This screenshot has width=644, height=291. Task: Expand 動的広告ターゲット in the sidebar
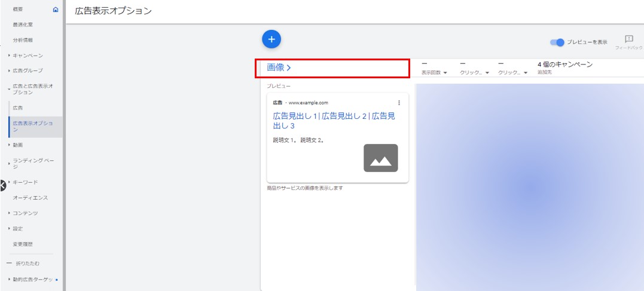pos(9,280)
